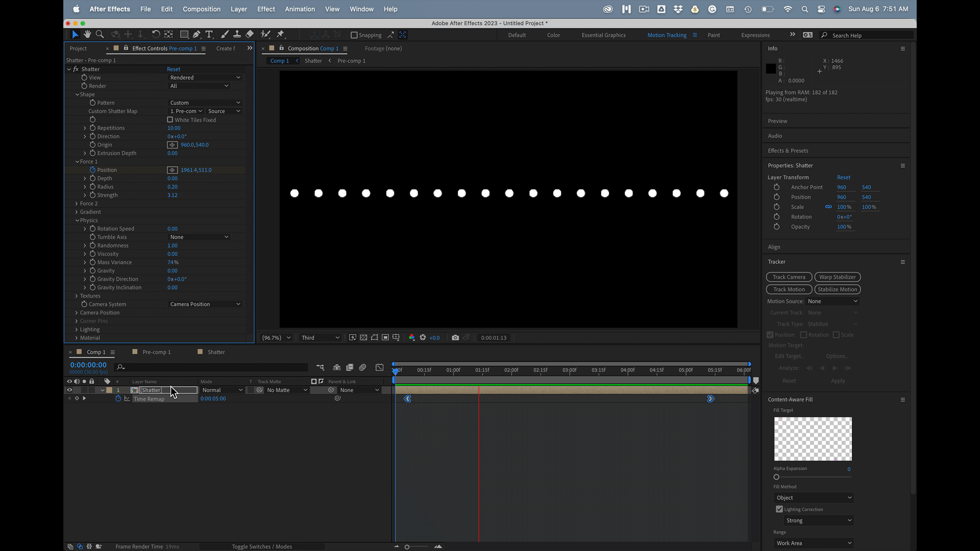Open the Pattern Custom dropdown
Viewport: 980px width, 551px height.
point(205,103)
